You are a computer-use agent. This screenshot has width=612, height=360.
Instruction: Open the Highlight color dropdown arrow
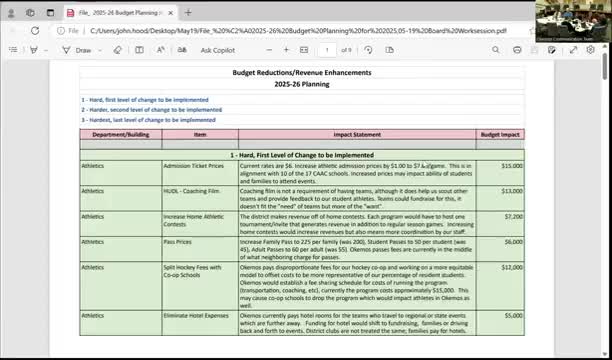coord(46,50)
